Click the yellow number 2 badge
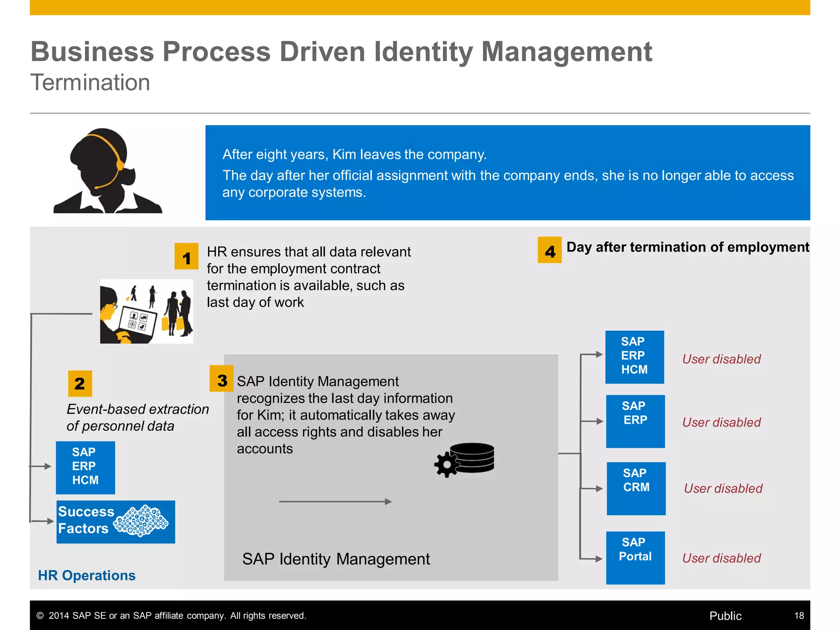Image resolution: width=840 pixels, height=630 pixels. coord(80,383)
